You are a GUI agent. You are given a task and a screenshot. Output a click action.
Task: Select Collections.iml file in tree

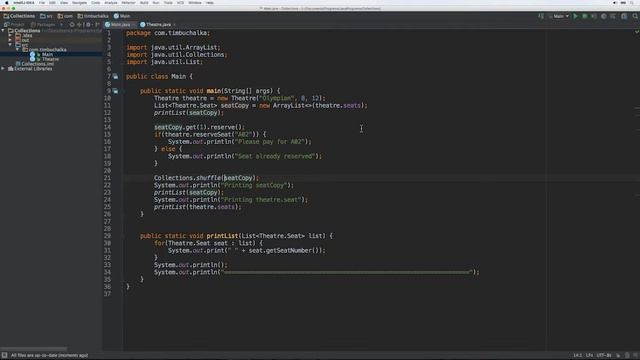[x=37, y=64]
